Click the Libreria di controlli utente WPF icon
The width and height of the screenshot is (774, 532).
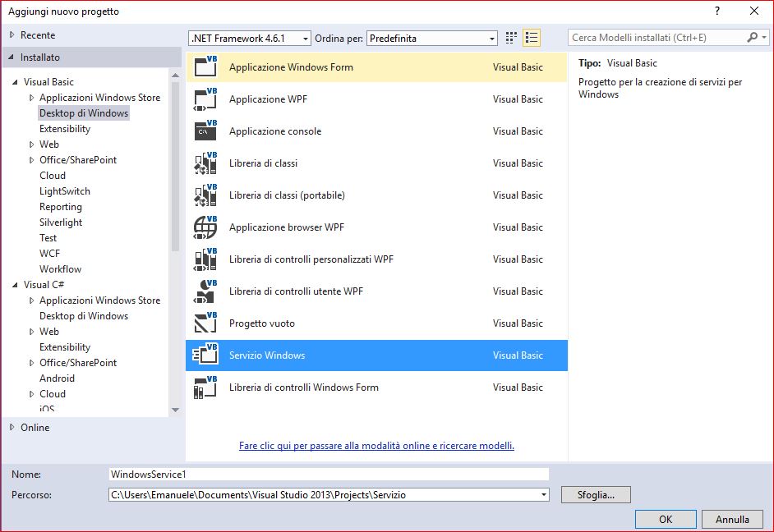tap(205, 291)
